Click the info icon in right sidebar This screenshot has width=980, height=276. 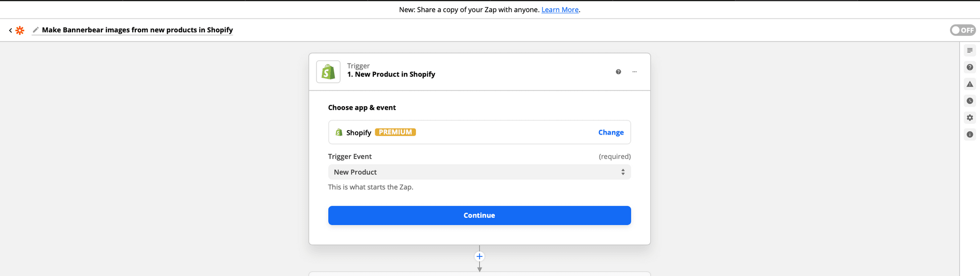click(970, 134)
